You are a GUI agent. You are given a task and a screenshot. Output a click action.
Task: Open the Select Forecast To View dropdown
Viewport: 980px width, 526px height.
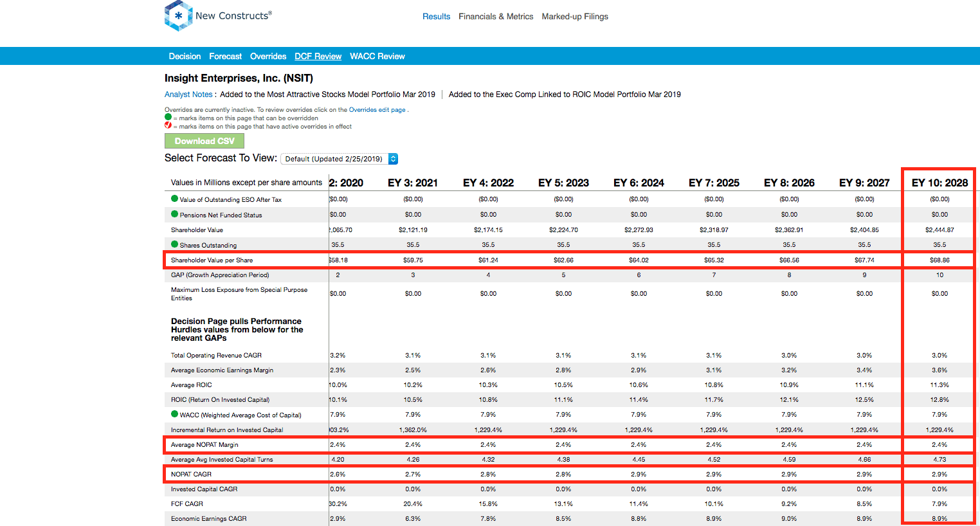point(340,159)
